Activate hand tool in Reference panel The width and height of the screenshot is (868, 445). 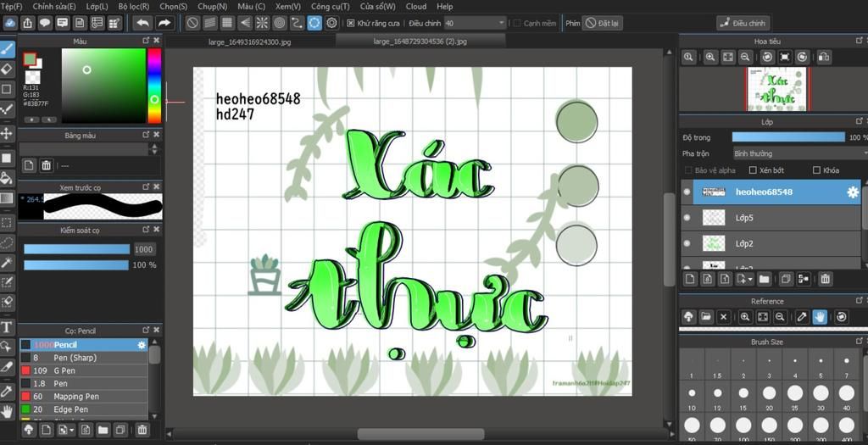pos(820,317)
